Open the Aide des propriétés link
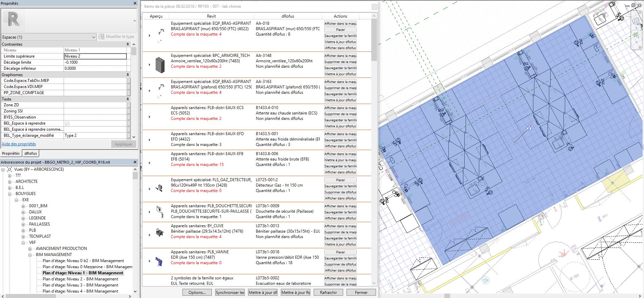644x298 pixels. 19,144
